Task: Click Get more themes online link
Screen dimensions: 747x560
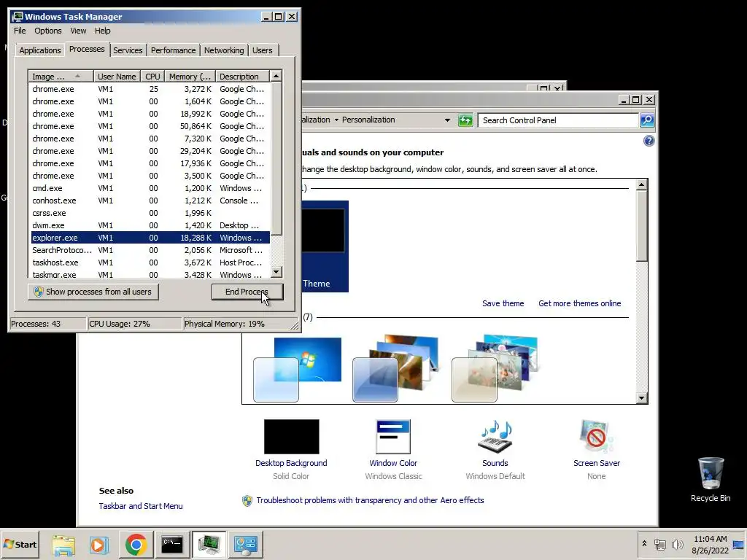Action: point(580,303)
